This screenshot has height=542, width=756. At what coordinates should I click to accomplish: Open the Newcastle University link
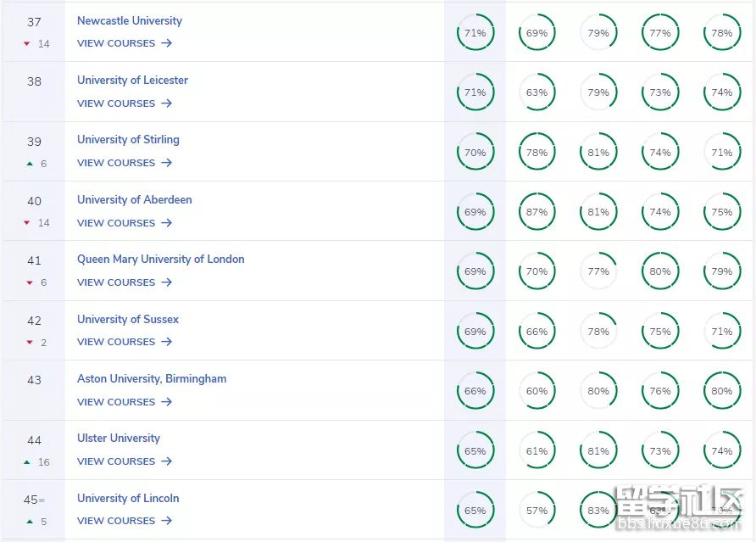coord(129,20)
